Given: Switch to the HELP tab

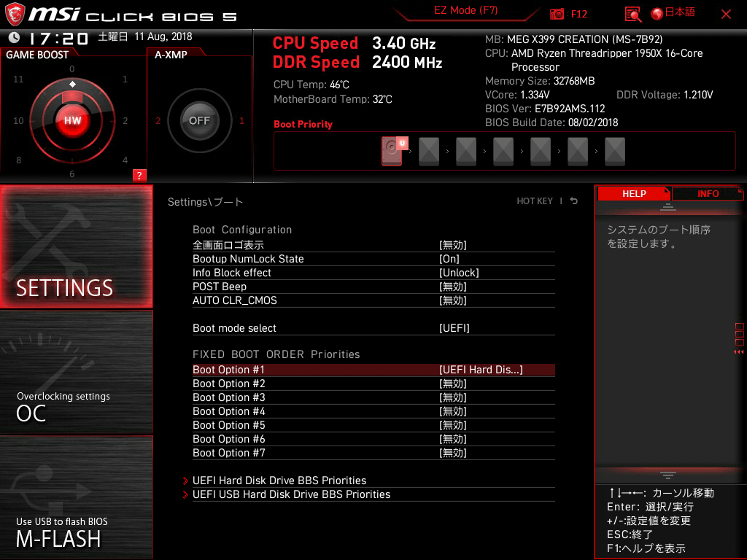Looking at the screenshot, I should [x=634, y=193].
